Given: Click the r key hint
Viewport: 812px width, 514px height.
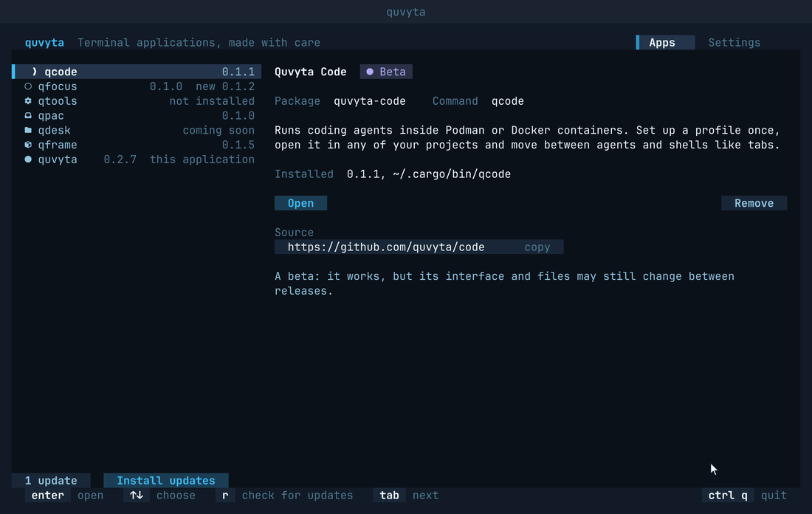Looking at the screenshot, I should [225, 495].
